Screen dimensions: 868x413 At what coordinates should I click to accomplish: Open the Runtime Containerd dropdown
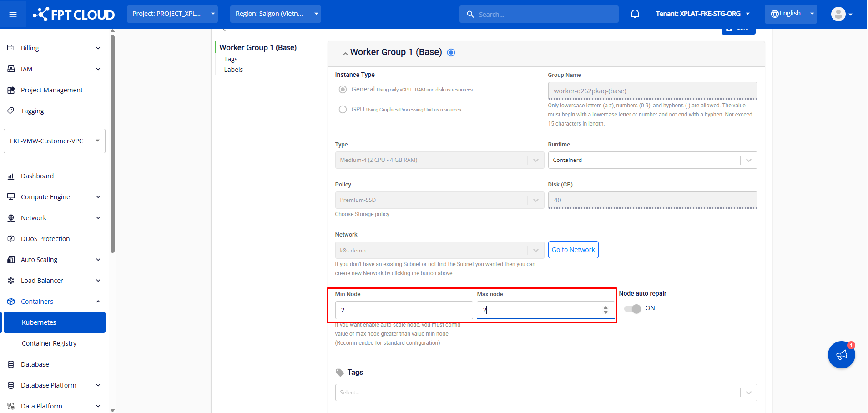(652, 160)
